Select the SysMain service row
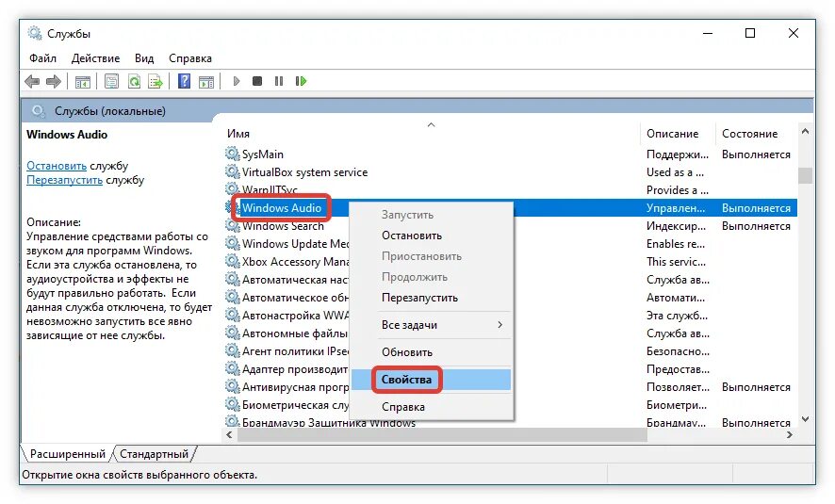The height and width of the screenshot is (504, 835). (510, 154)
